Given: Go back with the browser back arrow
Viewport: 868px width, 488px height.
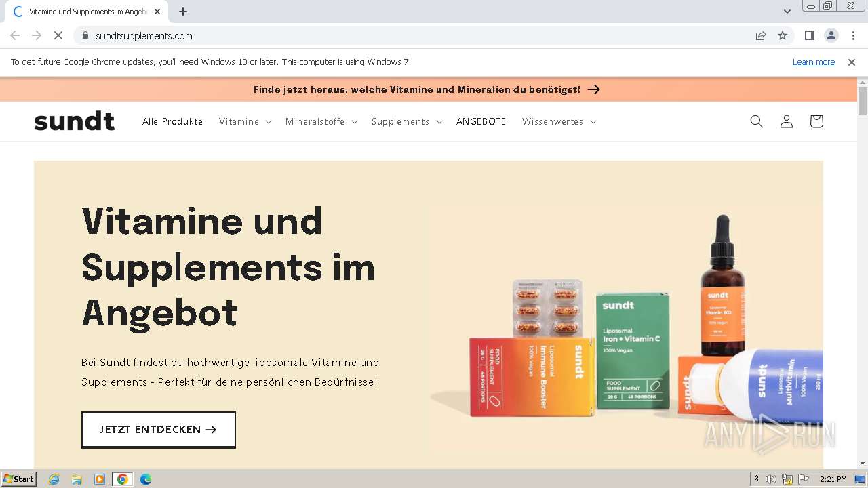Looking at the screenshot, I should click(x=15, y=35).
